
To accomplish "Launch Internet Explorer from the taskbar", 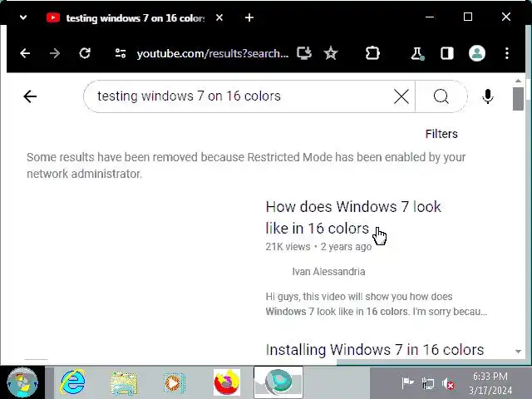I will coord(72,382).
